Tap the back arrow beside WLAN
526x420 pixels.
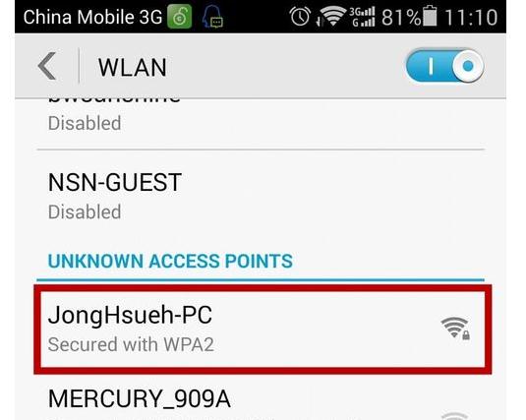tap(47, 66)
